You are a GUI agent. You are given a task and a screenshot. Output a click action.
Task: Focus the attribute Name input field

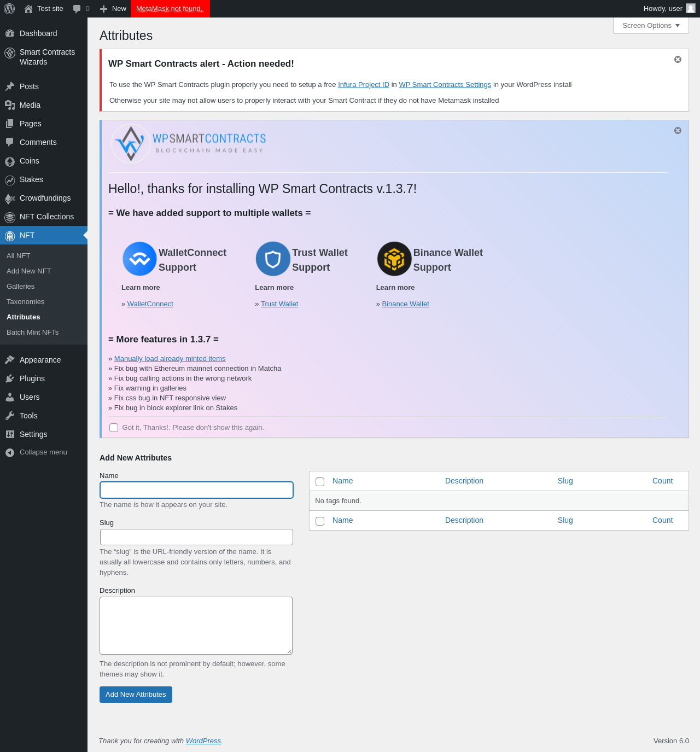[x=196, y=490]
